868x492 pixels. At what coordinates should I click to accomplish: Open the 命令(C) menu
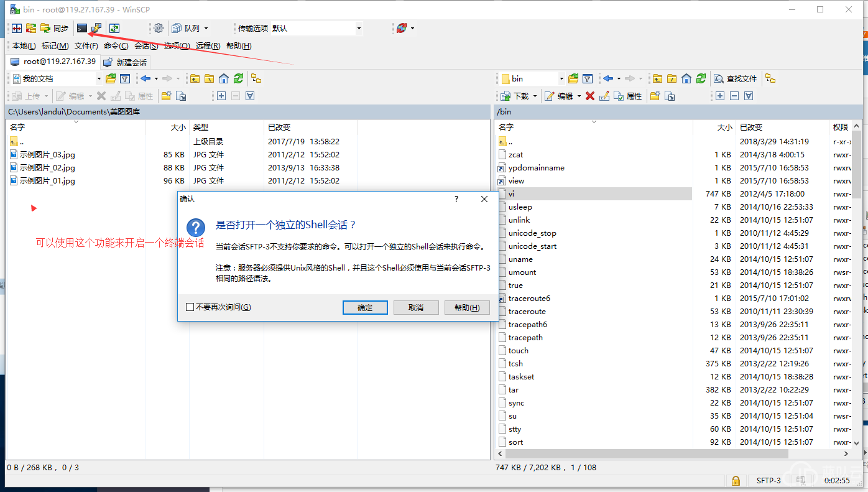click(x=116, y=46)
